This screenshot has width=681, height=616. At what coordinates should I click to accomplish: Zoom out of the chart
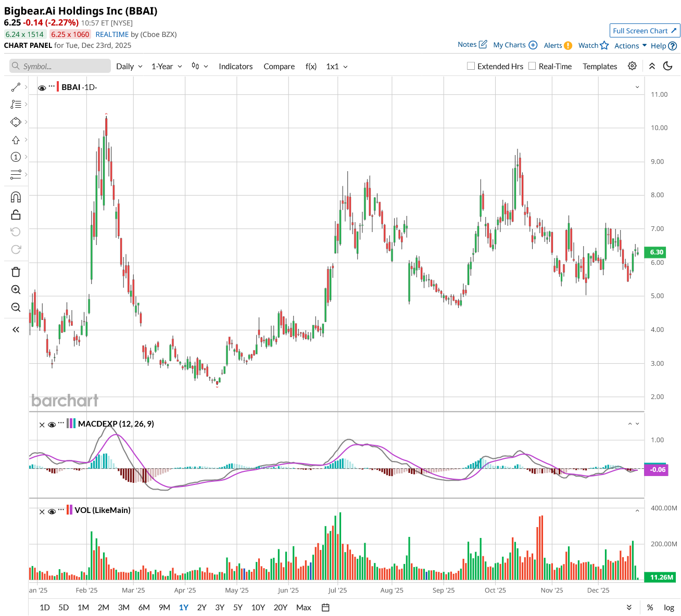pyautogui.click(x=16, y=307)
